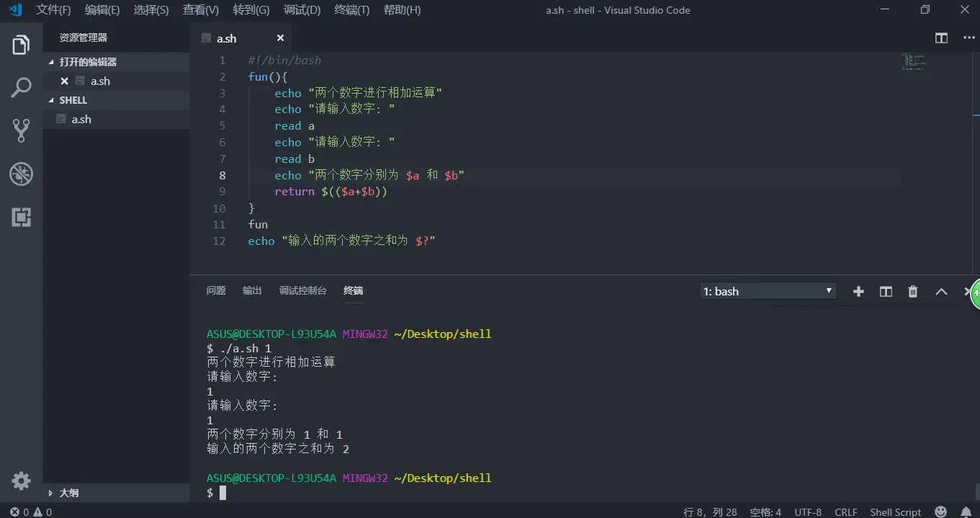
Task: Select a.sh under Open Editors
Action: (116, 81)
